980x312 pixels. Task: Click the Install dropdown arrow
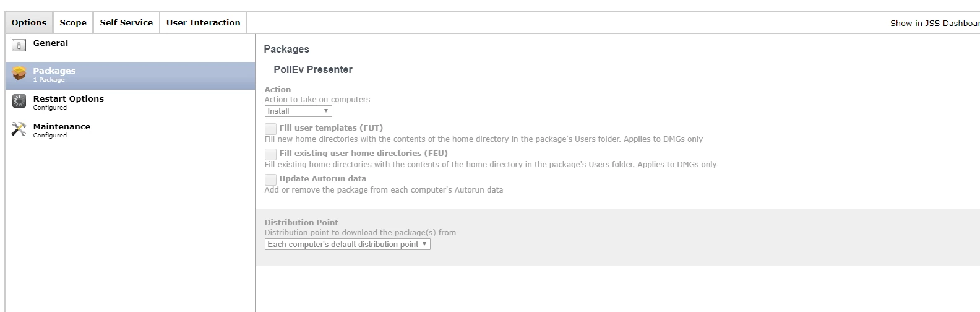326,111
